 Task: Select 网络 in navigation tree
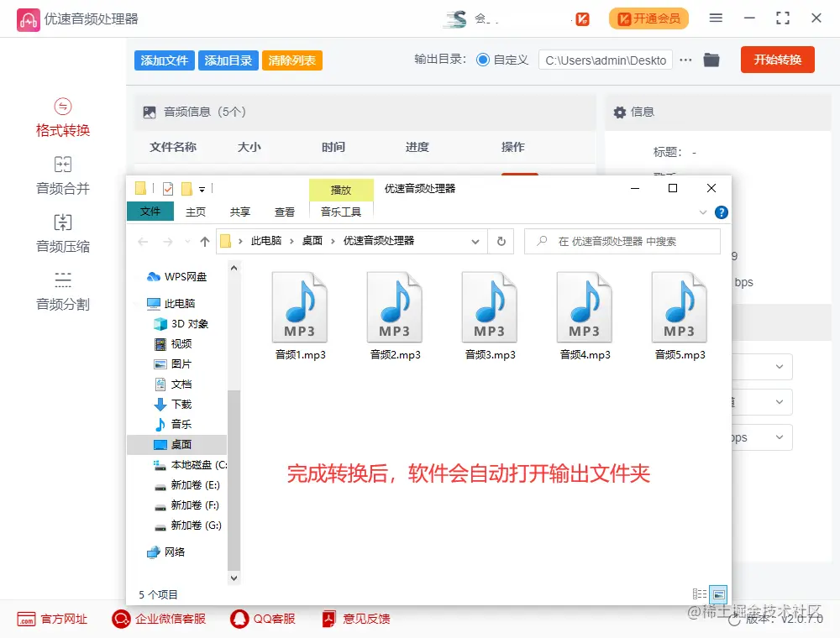click(x=166, y=552)
